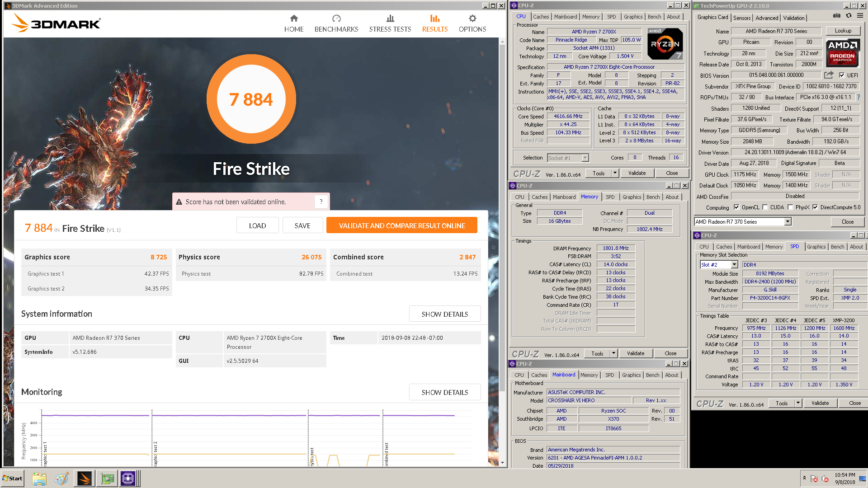Open Windows Explorer from the taskbar
868x488 pixels.
(39, 479)
